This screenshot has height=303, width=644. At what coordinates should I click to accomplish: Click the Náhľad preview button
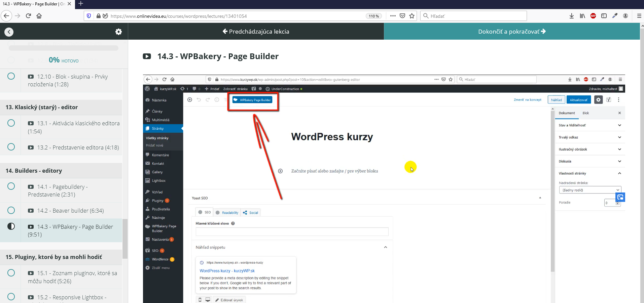point(556,100)
